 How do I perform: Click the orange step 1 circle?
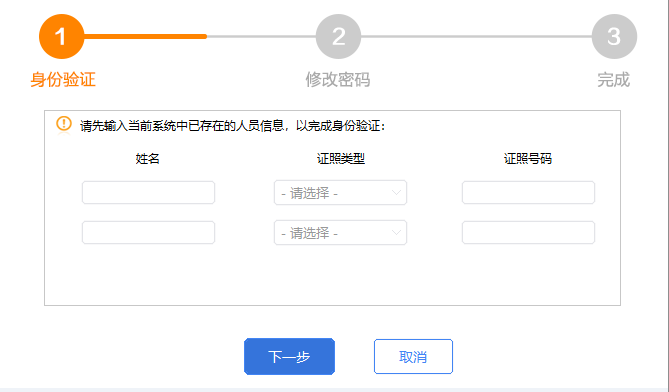[x=61, y=36]
